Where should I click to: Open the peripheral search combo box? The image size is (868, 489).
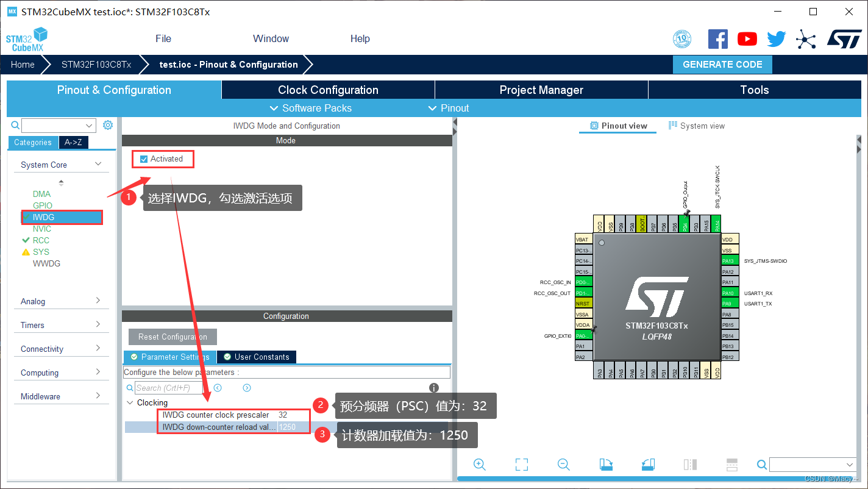pos(59,126)
